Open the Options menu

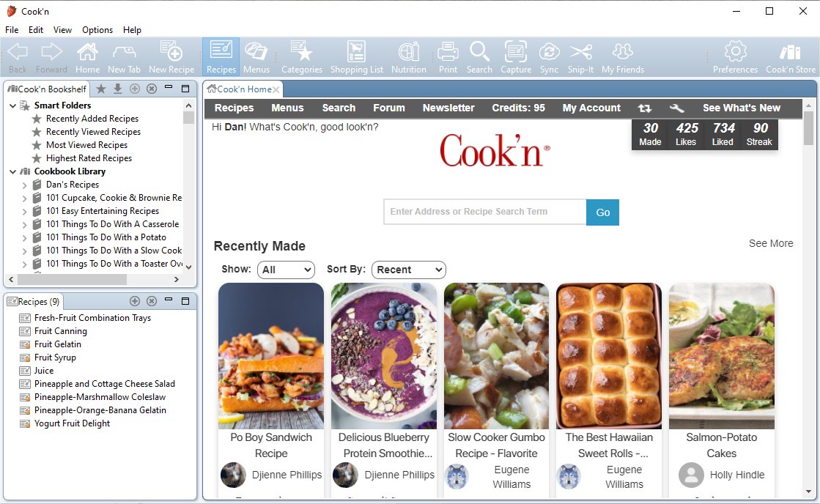click(97, 30)
